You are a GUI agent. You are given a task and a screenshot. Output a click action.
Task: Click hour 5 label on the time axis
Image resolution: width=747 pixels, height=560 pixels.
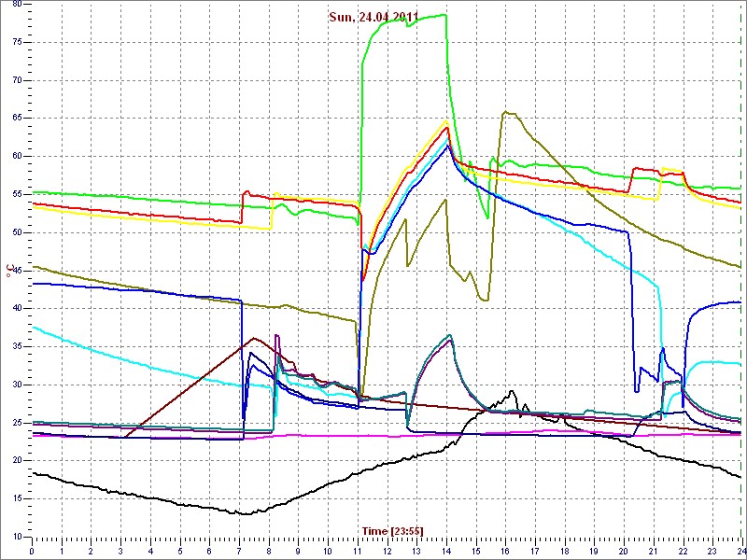coord(180,552)
